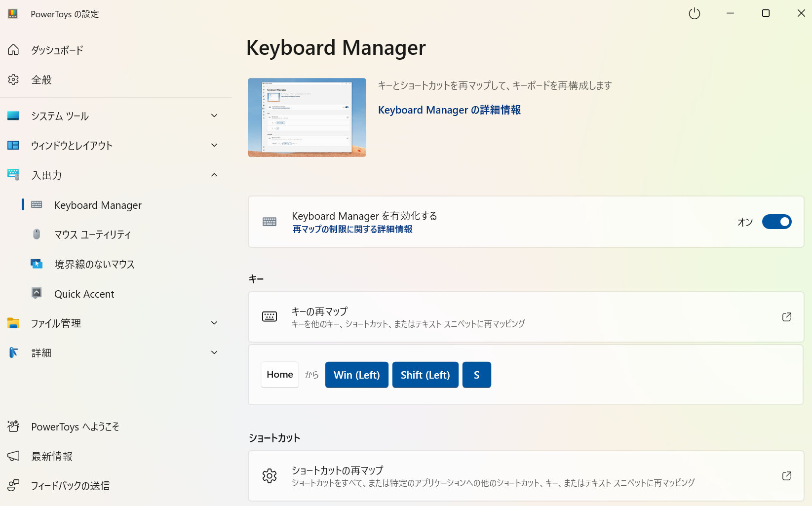Click the Keyboard Manager sidebar keyboard icon
This screenshot has height=506, width=812.
37,205
